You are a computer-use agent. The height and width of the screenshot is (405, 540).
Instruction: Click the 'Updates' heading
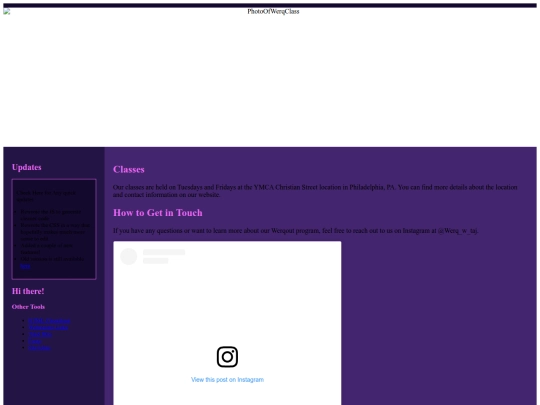27,167
